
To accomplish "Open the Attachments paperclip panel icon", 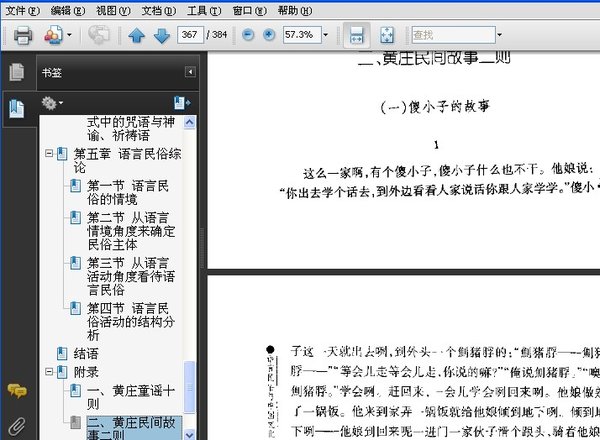I will [17, 426].
